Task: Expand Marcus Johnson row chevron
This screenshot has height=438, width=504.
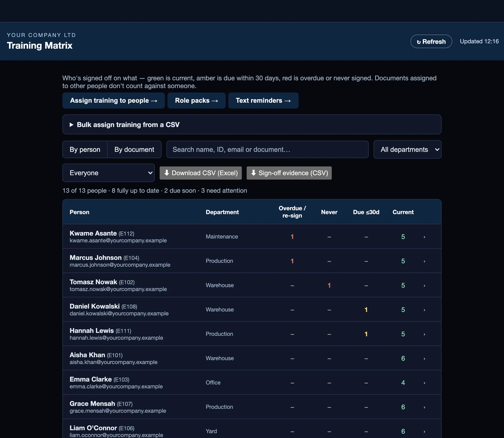Action: tap(425, 261)
